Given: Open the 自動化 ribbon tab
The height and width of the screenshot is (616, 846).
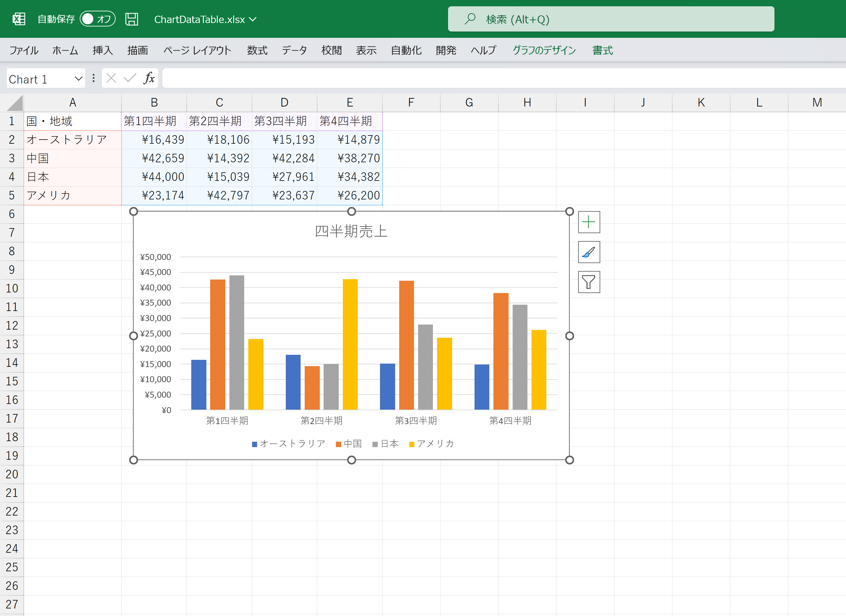Looking at the screenshot, I should [406, 50].
